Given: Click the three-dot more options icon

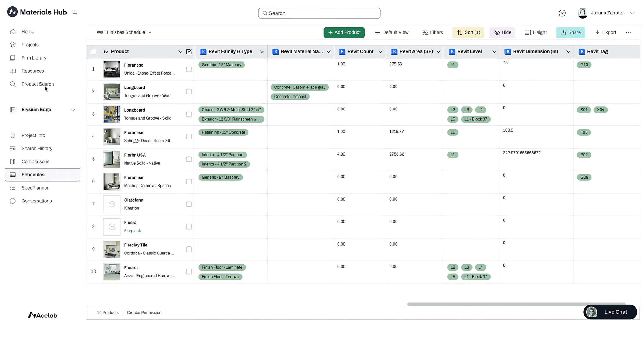Looking at the screenshot, I should [x=628, y=32].
